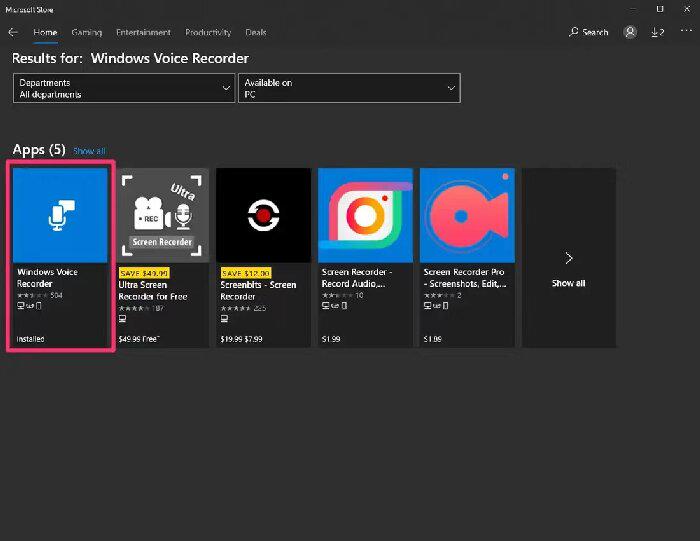700x541 pixels.
Task: Click the $49.99 Free price label
Action: click(138, 339)
